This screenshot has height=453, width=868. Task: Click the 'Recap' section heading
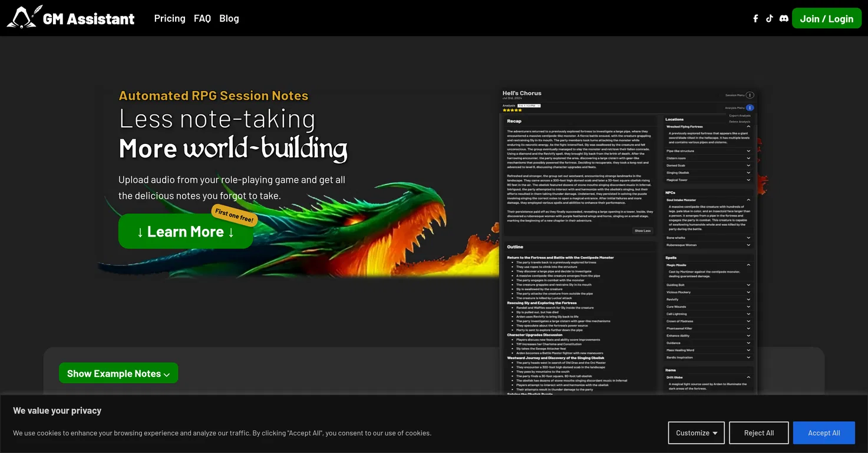514,121
